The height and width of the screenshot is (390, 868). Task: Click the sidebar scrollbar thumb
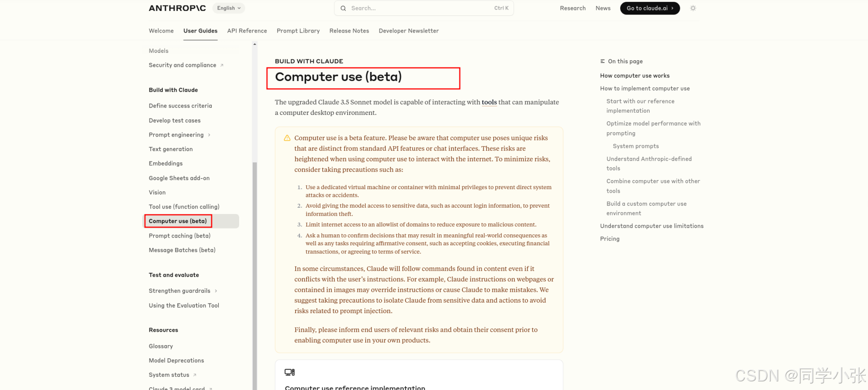point(255,276)
